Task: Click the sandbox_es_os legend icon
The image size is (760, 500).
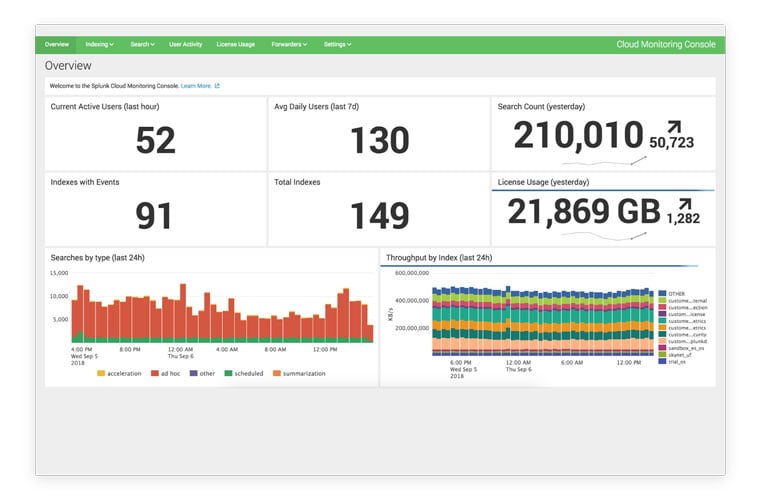Action: click(662, 346)
